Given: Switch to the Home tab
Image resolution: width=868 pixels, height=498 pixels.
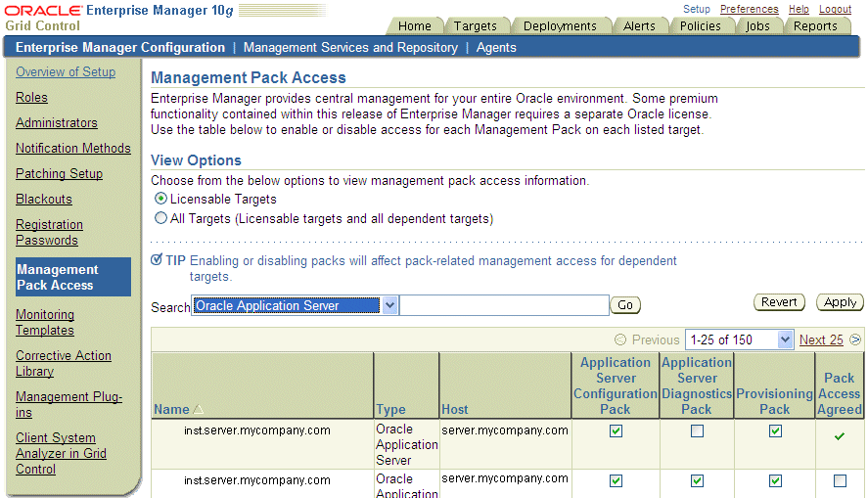Looking at the screenshot, I should point(415,26).
